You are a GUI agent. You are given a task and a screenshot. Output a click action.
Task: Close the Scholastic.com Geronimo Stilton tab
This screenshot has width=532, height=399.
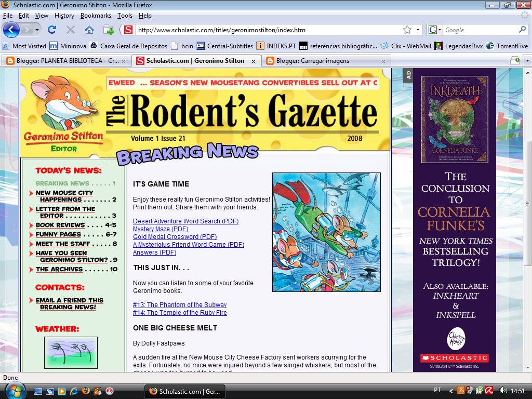coord(254,61)
